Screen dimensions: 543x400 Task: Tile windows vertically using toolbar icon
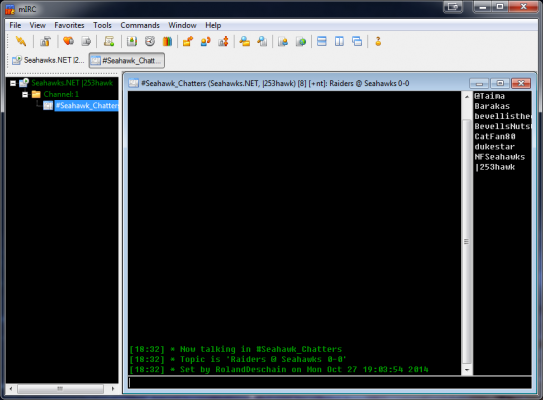pyautogui.click(x=339, y=42)
